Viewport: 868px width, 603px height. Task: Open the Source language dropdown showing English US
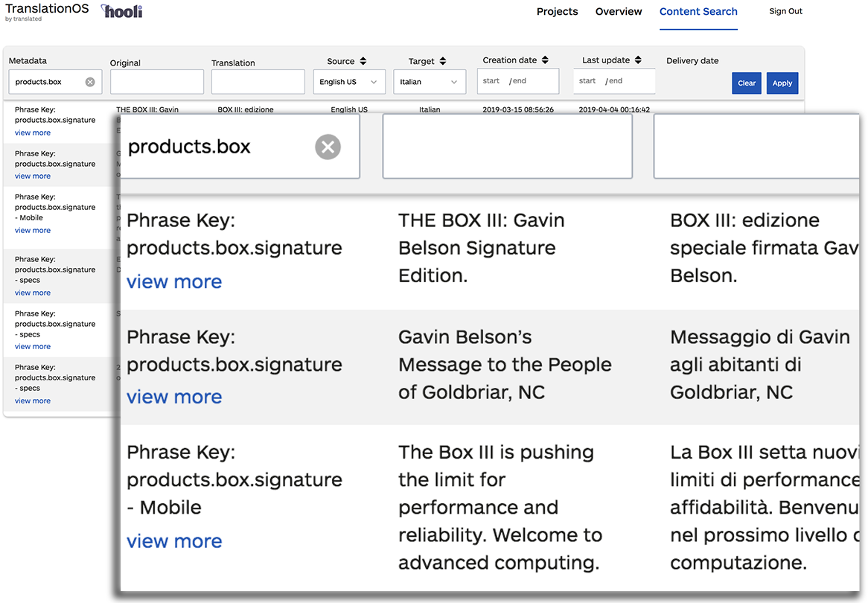348,82
